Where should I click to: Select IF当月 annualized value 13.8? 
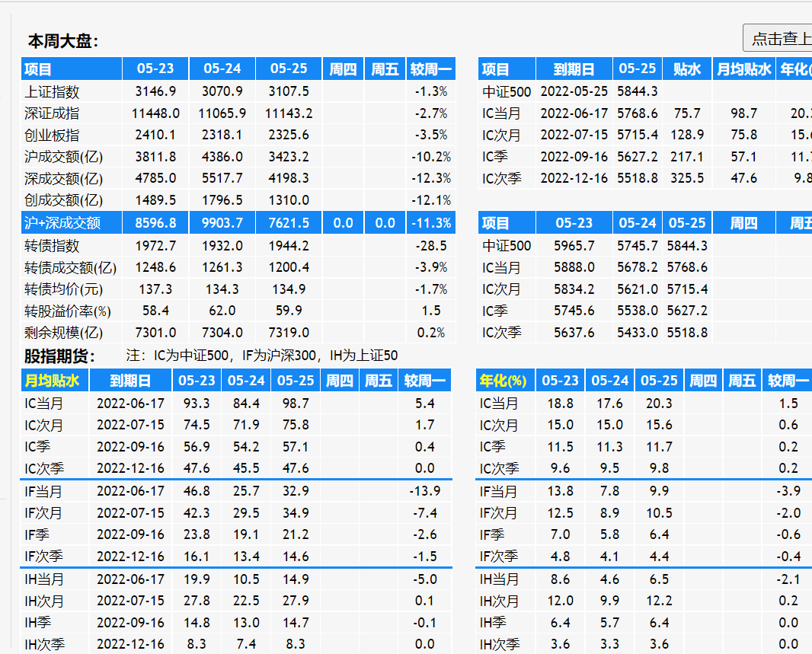click(561, 491)
